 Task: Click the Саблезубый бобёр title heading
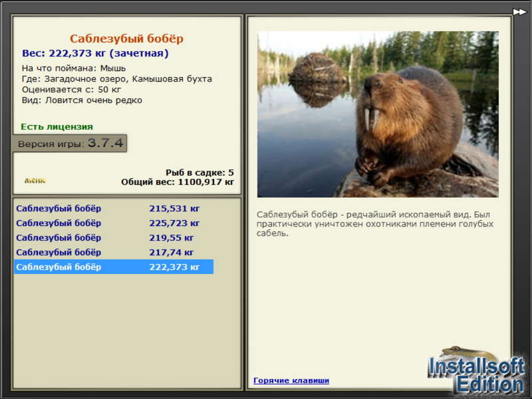tap(126, 39)
